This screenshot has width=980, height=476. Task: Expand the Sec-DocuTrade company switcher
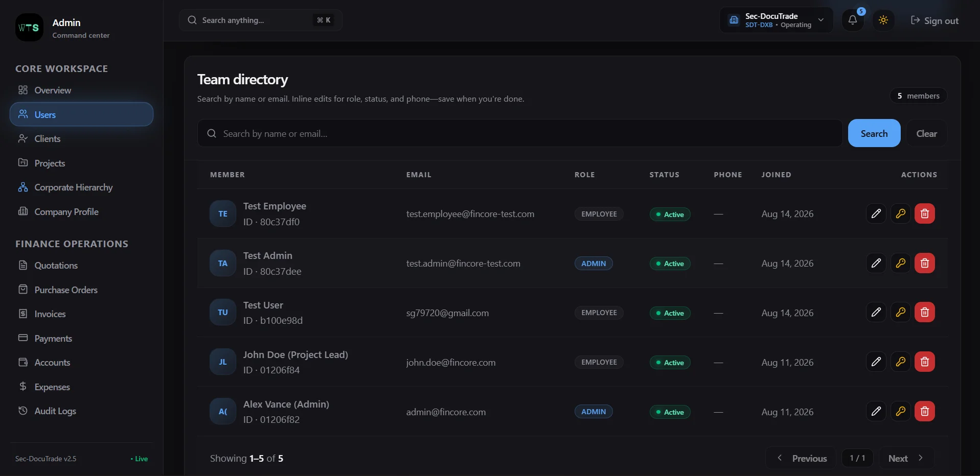coord(776,20)
